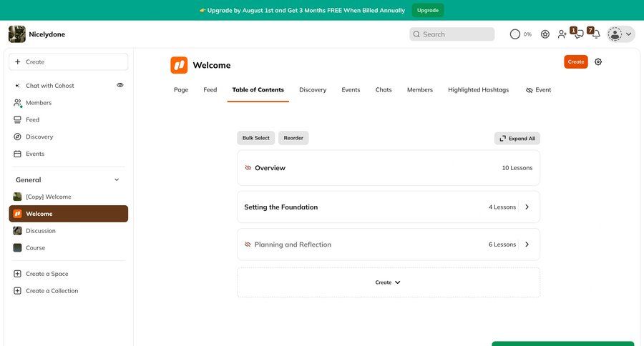Viewport: 644px width, 346px height.
Task: Switch to the Discovery tab
Action: 313,90
